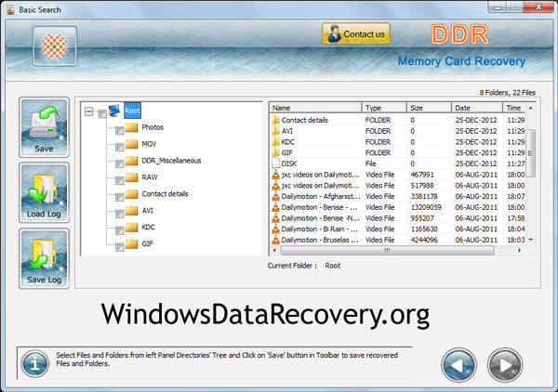
Task: Sort by the Size column header
Action: [429, 108]
